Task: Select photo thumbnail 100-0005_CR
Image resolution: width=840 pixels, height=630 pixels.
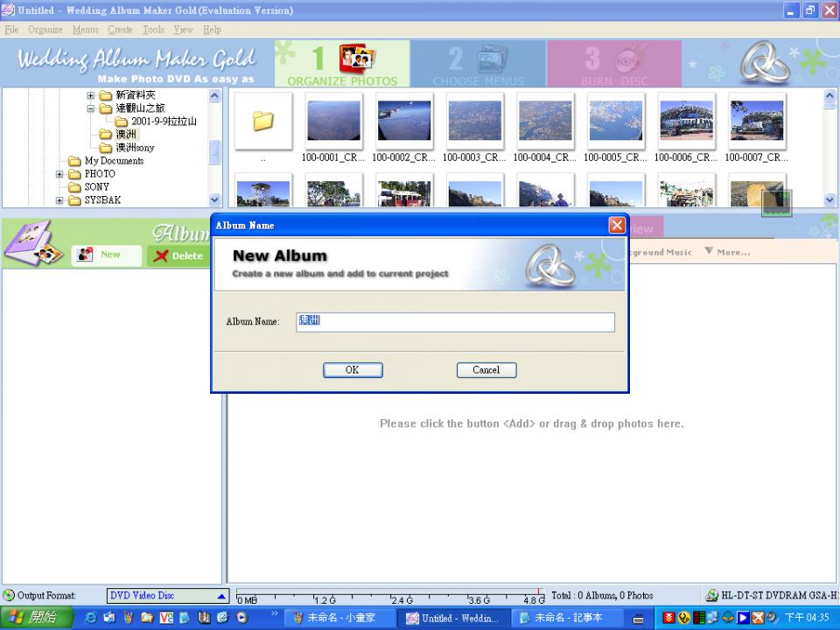Action: [616, 121]
